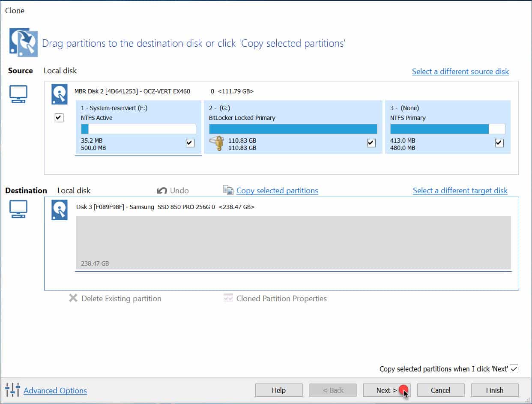This screenshot has width=532, height=404.
Task: Uncheck the (G:) BitLocker partition checkbox
Action: [371, 143]
